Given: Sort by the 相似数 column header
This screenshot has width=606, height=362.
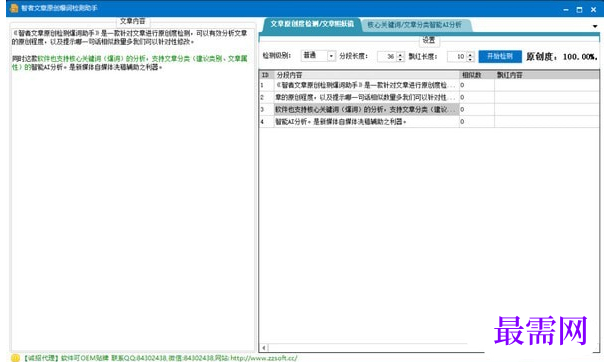Looking at the screenshot, I should 477,75.
